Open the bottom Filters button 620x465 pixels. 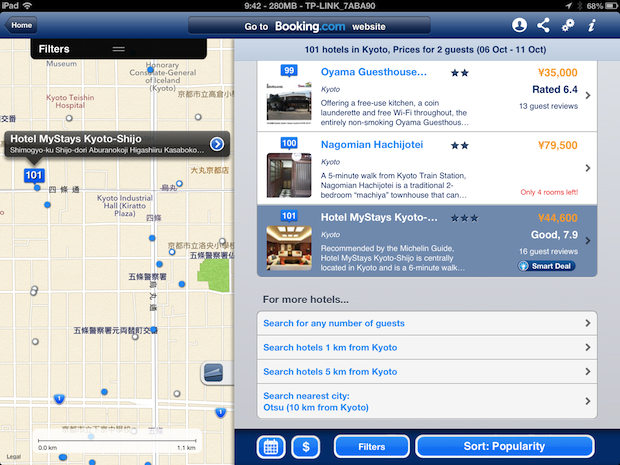click(372, 447)
